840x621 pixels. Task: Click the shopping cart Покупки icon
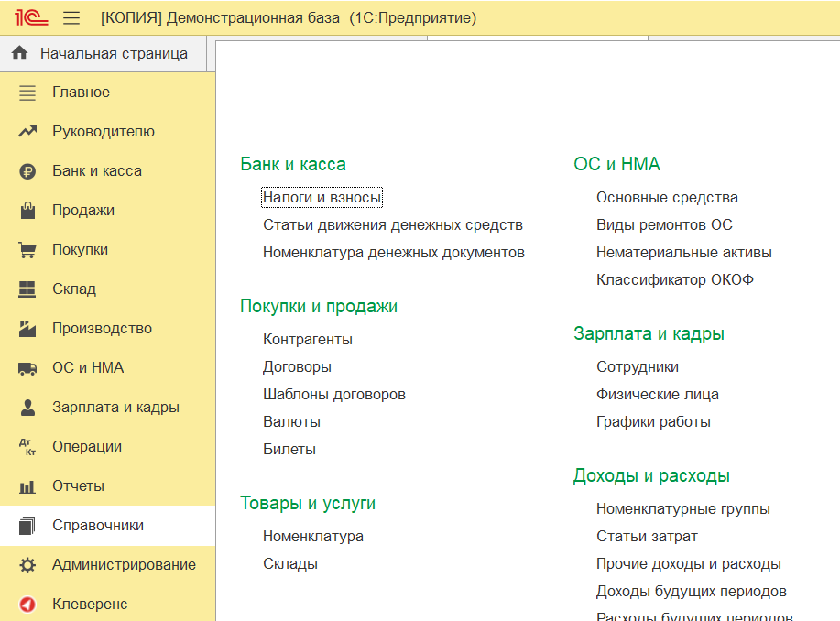click(x=27, y=250)
